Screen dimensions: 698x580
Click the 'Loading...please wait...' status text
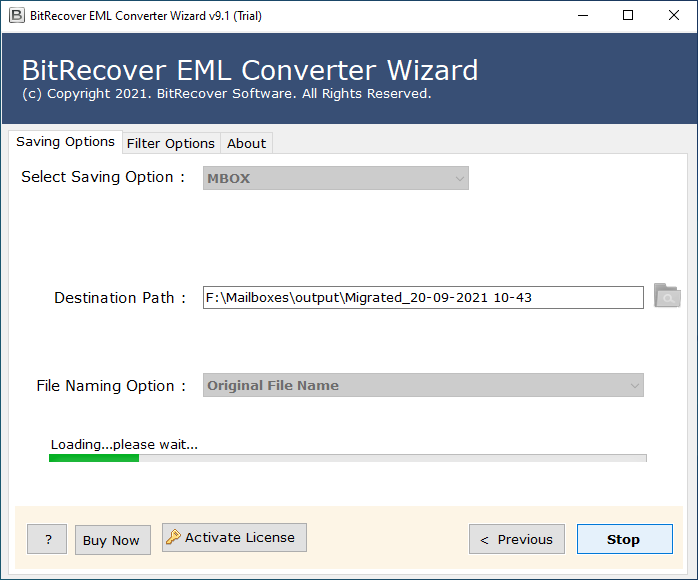point(124,444)
